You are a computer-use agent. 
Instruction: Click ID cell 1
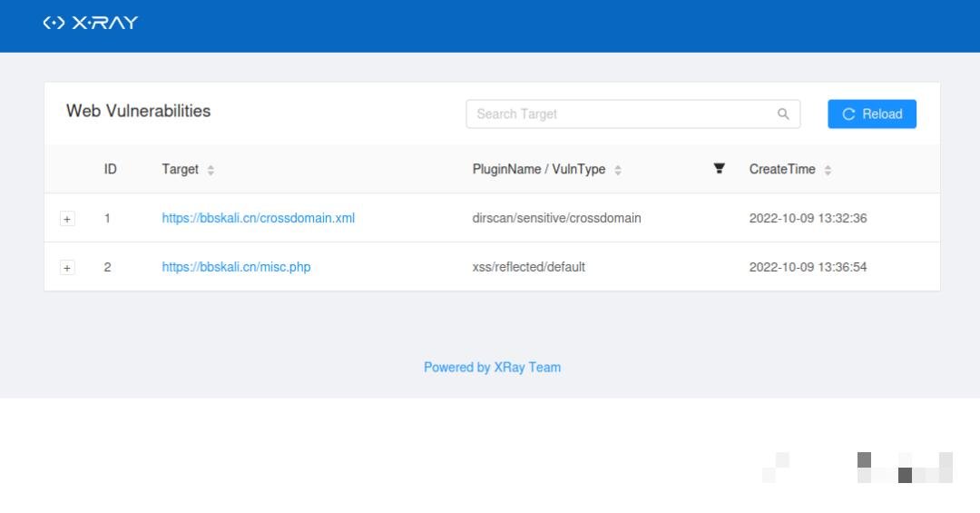click(x=107, y=218)
